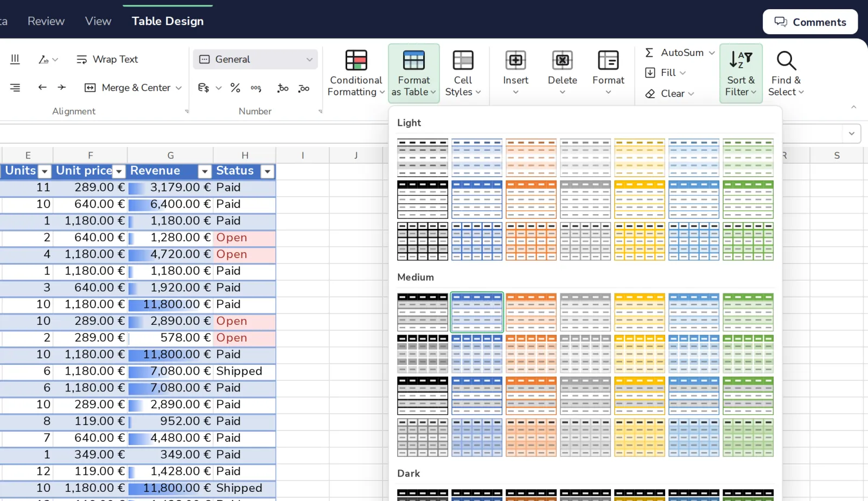Viewport: 868px width, 501px height.
Task: Pick green Light style in first Light row
Action: point(748,158)
